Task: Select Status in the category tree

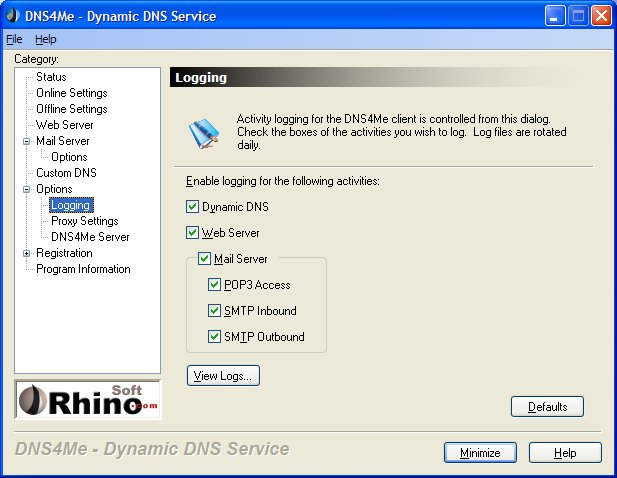Action: coord(51,77)
